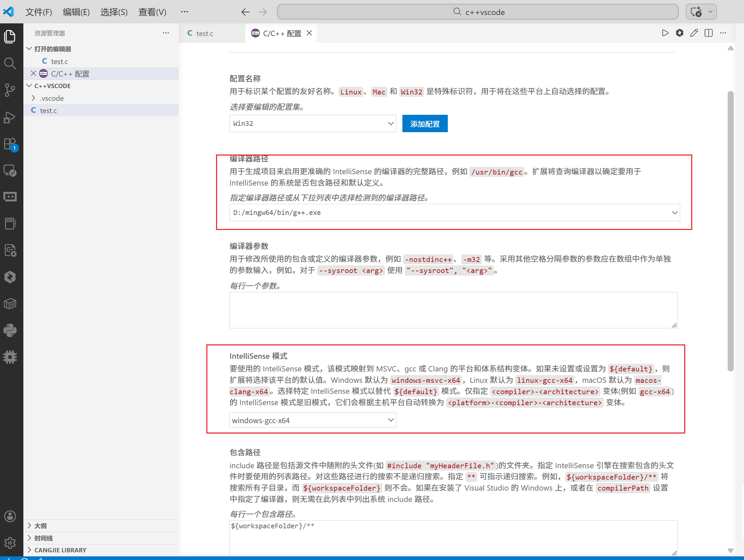Expand the 时间线 section
Image resolution: width=744 pixels, height=560 pixels.
pos(101,538)
